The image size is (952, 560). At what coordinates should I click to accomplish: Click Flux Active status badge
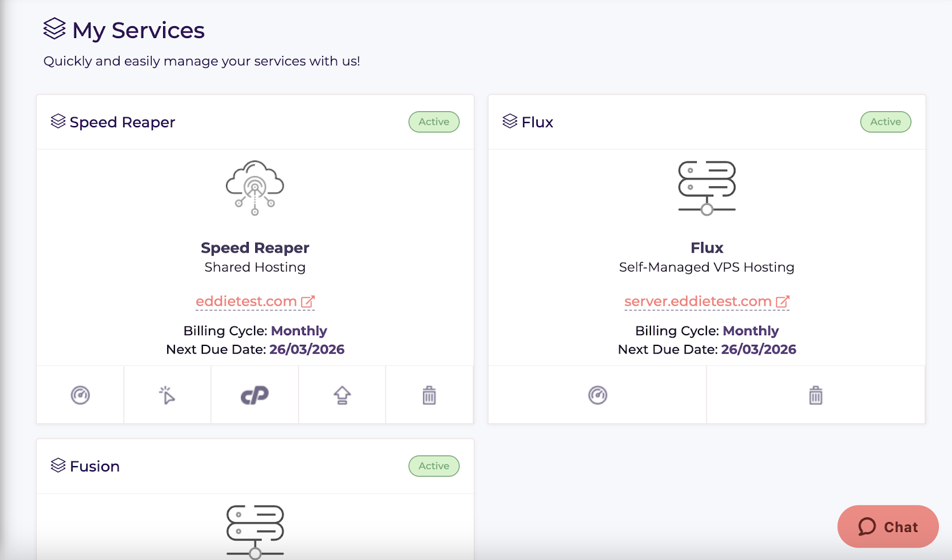(x=885, y=122)
